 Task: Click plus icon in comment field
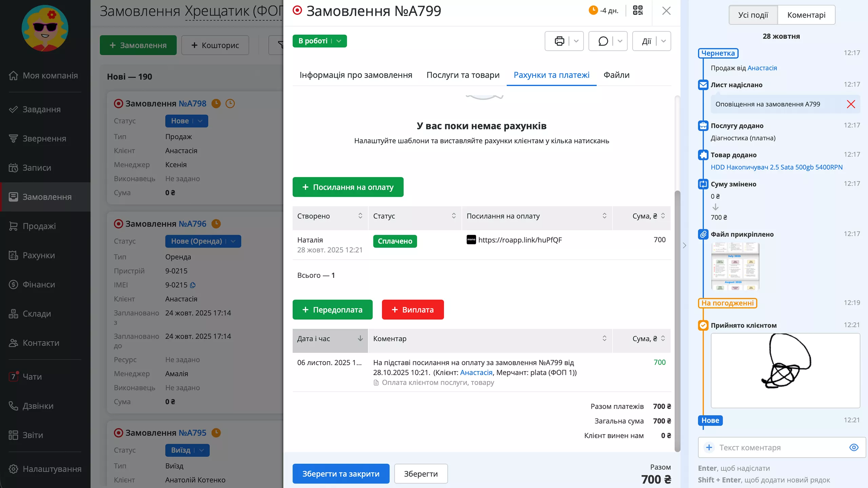tap(709, 447)
